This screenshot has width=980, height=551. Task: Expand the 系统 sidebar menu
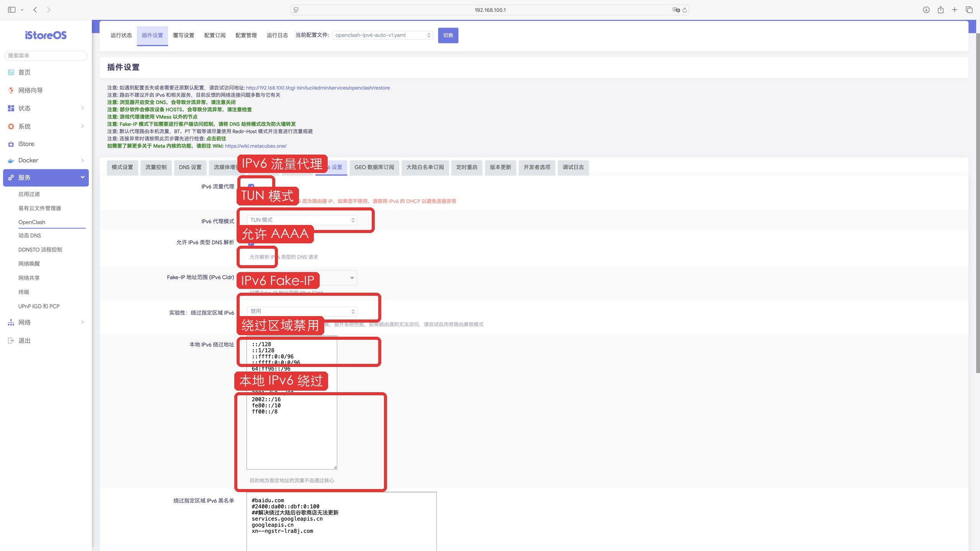[x=46, y=126]
